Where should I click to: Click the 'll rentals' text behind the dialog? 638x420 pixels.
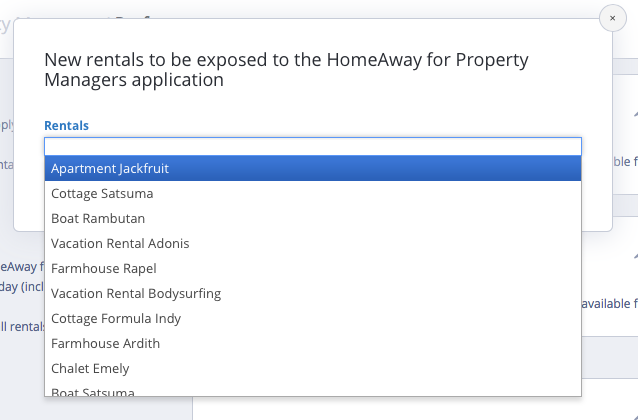(x=22, y=326)
